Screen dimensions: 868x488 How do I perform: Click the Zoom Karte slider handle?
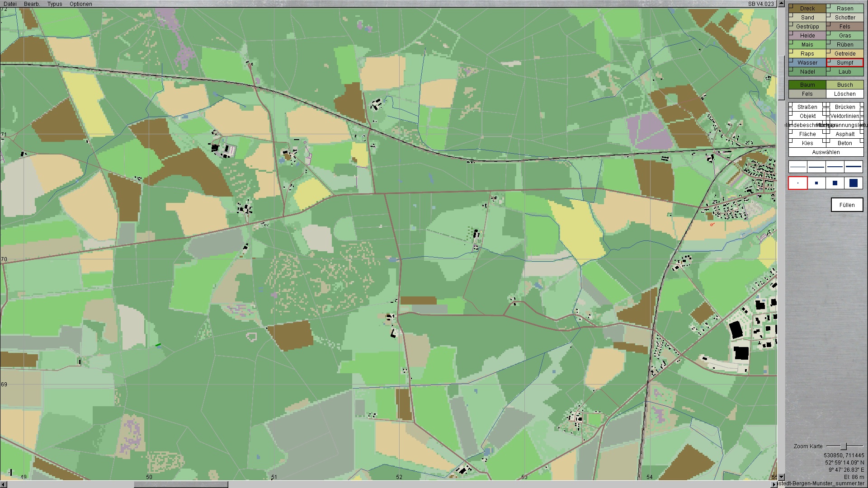[843, 446]
